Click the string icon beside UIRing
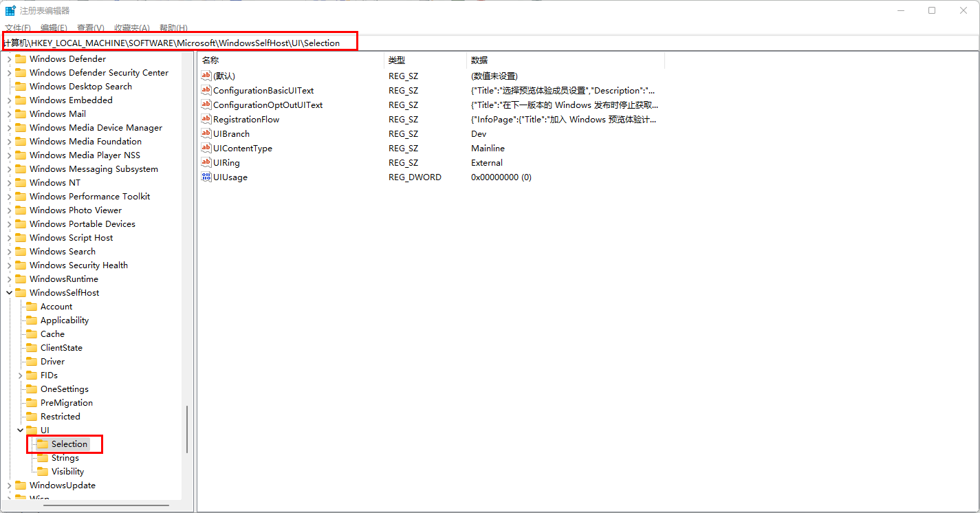This screenshot has height=513, width=980. [206, 162]
